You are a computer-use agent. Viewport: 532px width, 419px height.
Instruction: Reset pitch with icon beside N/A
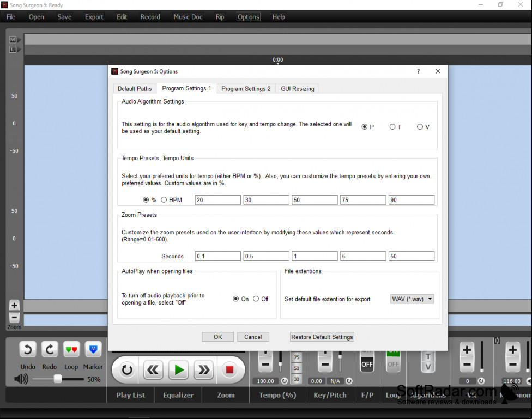349,381
